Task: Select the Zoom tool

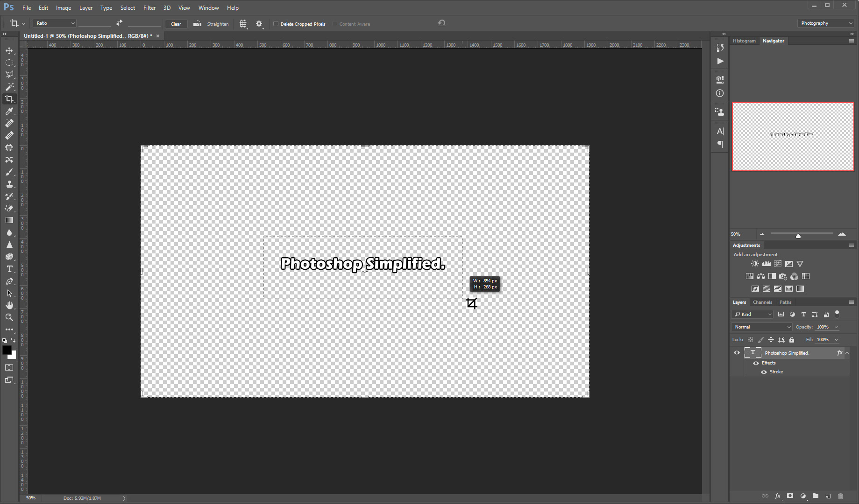Action: 9,317
